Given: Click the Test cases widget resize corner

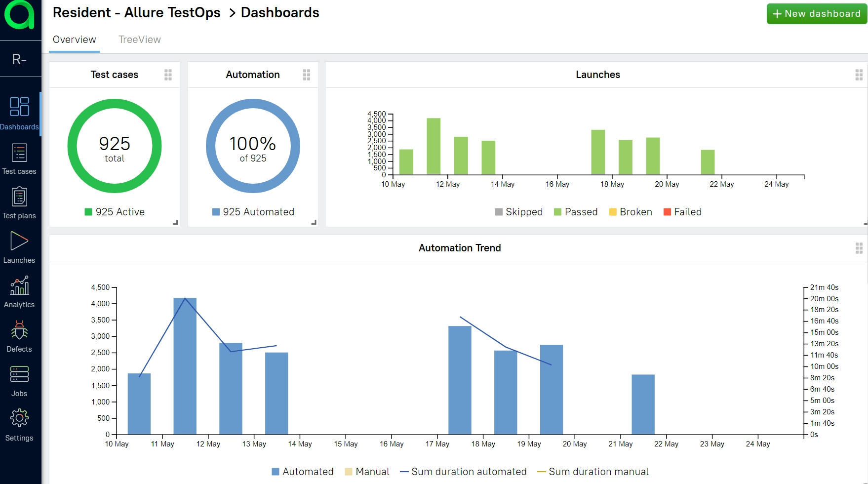Looking at the screenshot, I should (175, 223).
